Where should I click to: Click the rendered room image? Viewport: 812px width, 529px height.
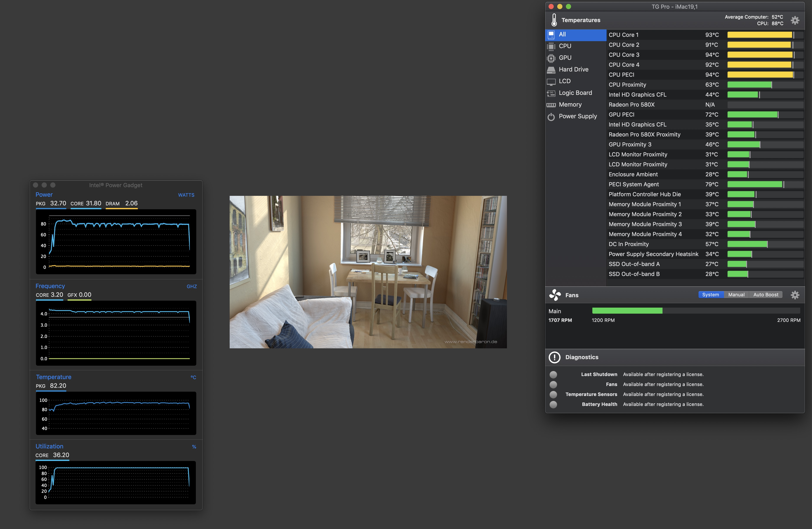click(368, 272)
